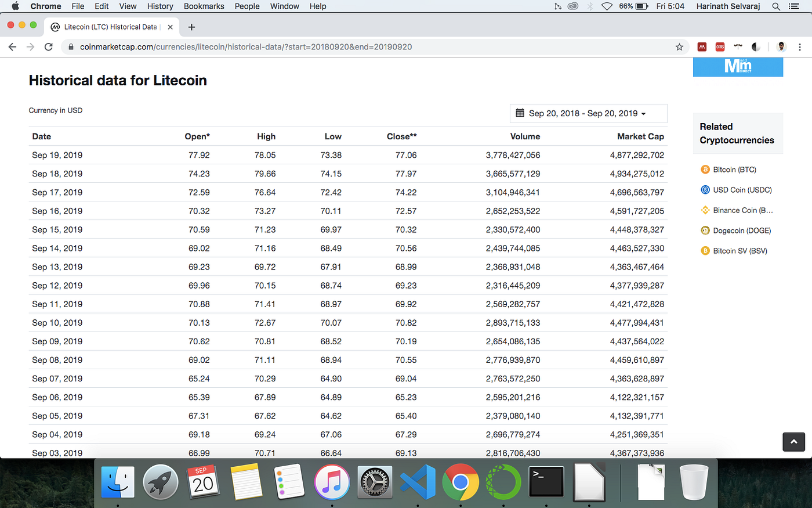Click the Chrome back arrow
Viewport: 812px width, 508px height.
(x=12, y=47)
